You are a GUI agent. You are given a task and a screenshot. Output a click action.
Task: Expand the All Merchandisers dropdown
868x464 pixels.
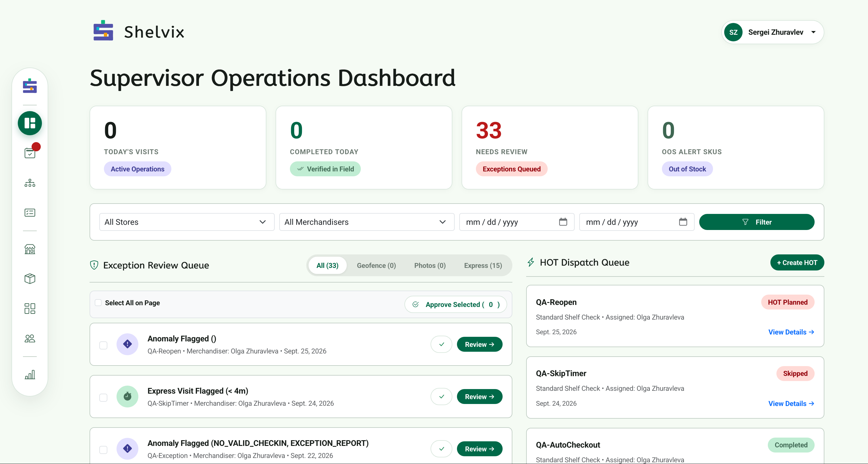point(367,222)
